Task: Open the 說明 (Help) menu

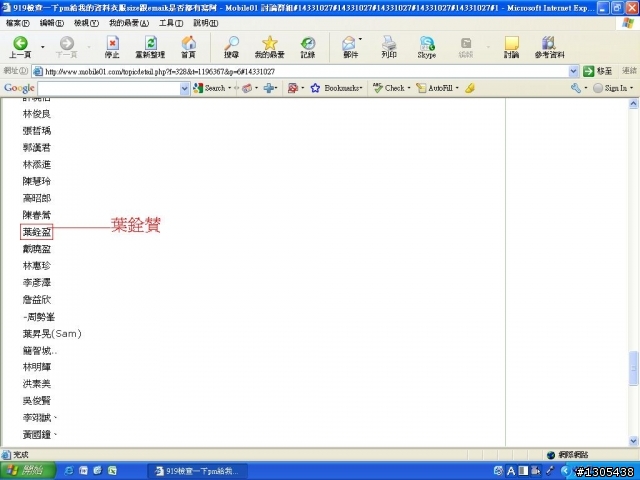Action: click(205, 23)
